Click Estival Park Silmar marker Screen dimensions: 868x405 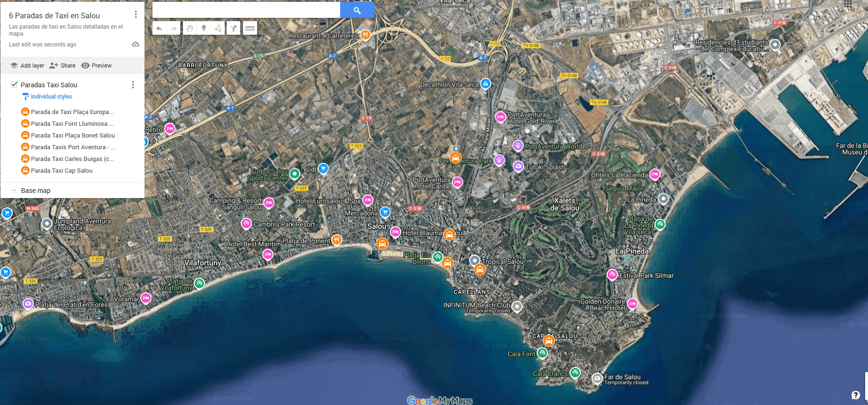pos(612,275)
